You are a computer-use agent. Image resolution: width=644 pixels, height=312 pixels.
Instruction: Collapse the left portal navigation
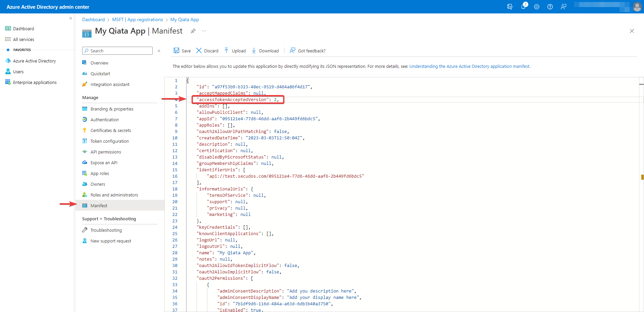pyautogui.click(x=71, y=18)
